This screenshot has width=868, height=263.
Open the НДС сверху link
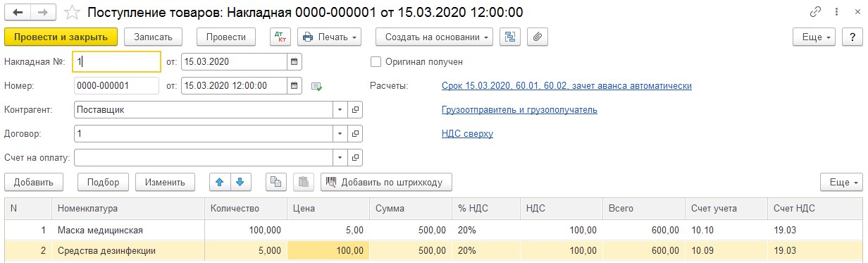[x=467, y=133]
